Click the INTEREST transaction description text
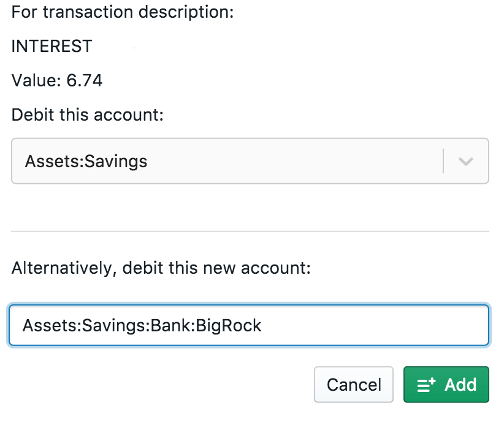 tap(52, 46)
